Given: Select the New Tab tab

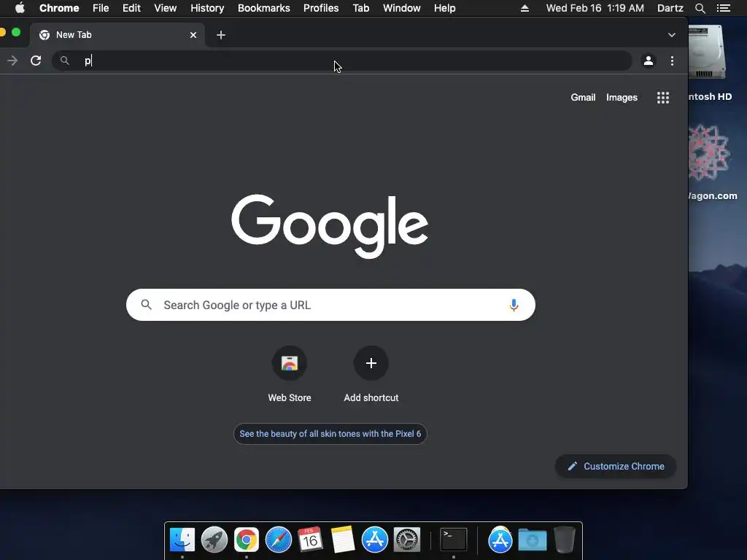Looking at the screenshot, I should click(x=117, y=35).
